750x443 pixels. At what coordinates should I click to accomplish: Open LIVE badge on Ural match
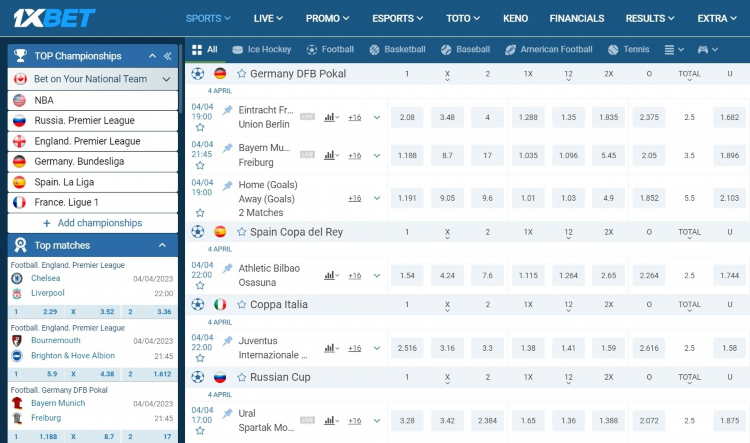[307, 421]
